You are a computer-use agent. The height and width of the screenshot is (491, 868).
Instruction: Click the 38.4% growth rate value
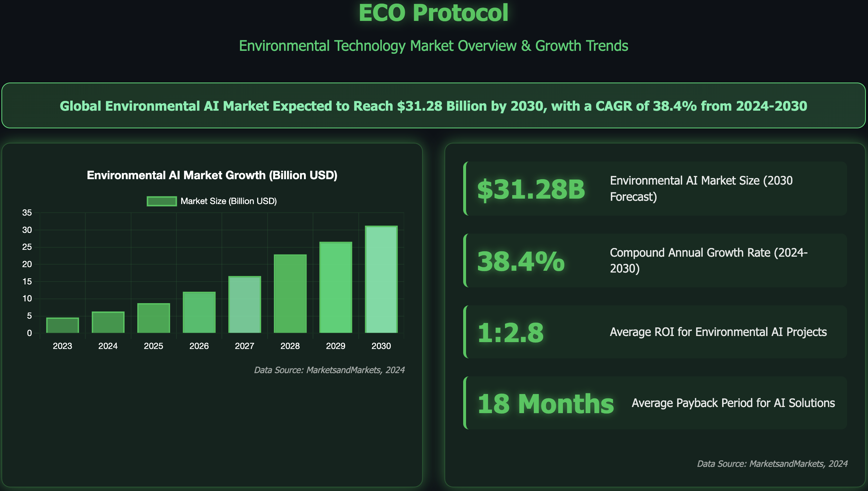point(521,261)
